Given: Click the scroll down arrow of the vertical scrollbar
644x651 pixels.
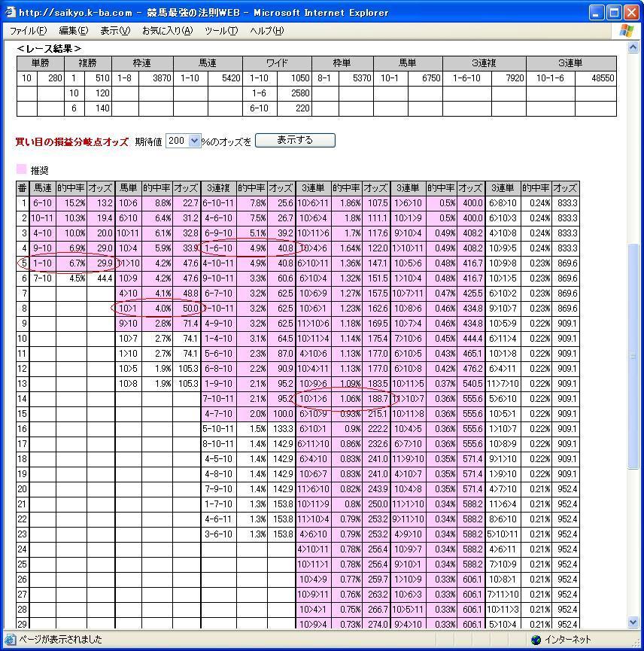Looking at the screenshot, I should pyautogui.click(x=633, y=622).
